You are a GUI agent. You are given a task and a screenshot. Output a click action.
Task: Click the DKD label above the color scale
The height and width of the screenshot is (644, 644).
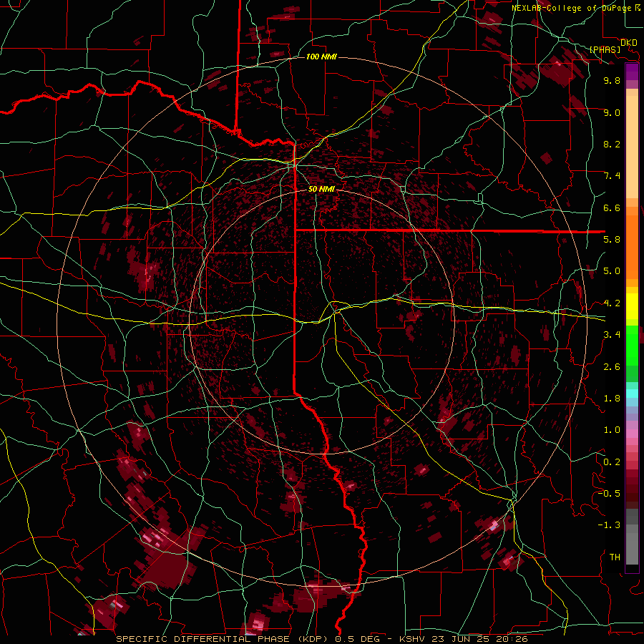629,43
